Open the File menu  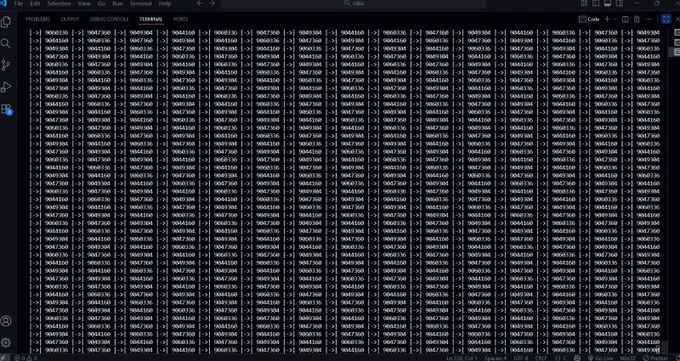[19, 3]
